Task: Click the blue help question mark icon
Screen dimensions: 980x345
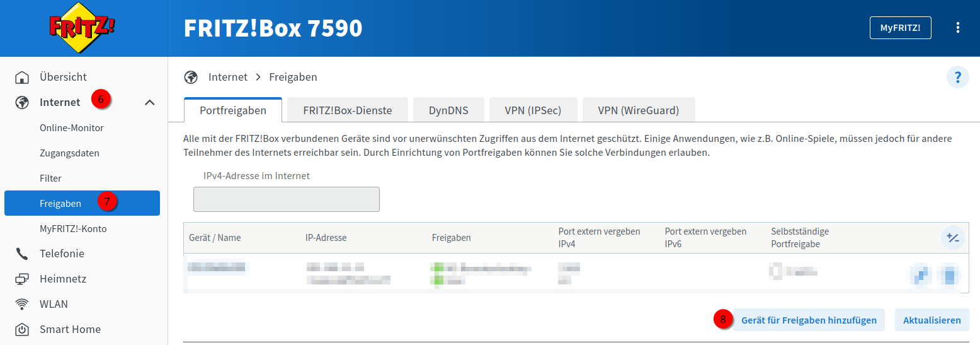Action: [x=957, y=78]
